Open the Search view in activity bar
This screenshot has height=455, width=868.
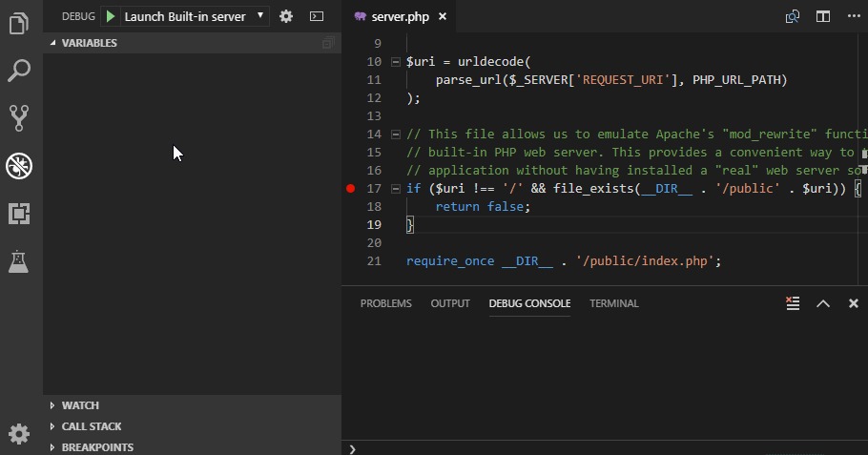19,71
